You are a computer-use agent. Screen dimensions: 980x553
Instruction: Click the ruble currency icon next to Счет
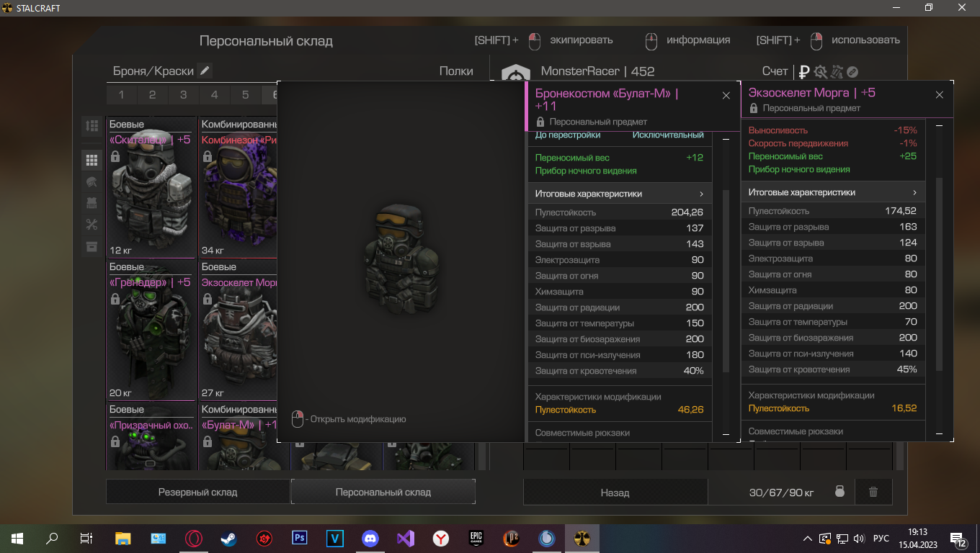804,71
